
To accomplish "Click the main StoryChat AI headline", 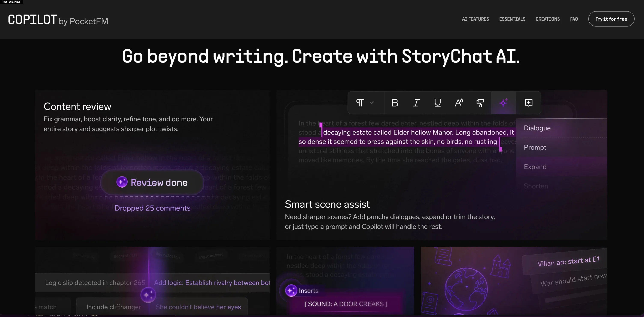I will point(321,56).
